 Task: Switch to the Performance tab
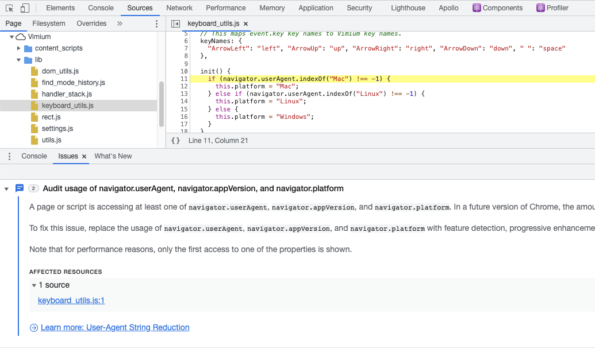pyautogui.click(x=226, y=8)
